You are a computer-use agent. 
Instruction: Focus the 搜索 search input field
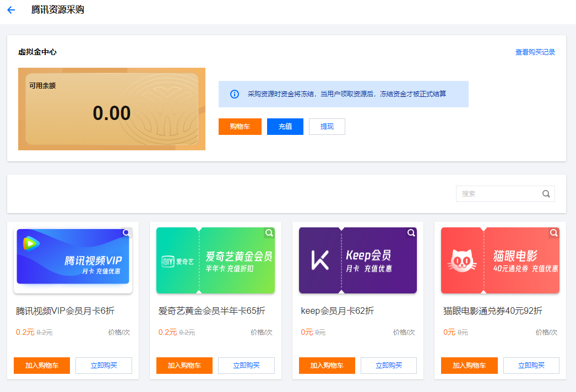(x=506, y=194)
